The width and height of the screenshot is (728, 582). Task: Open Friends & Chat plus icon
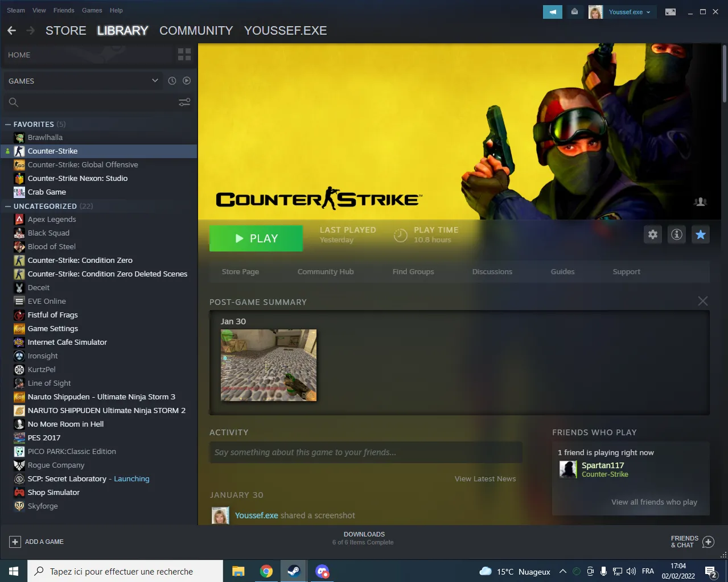[709, 542]
